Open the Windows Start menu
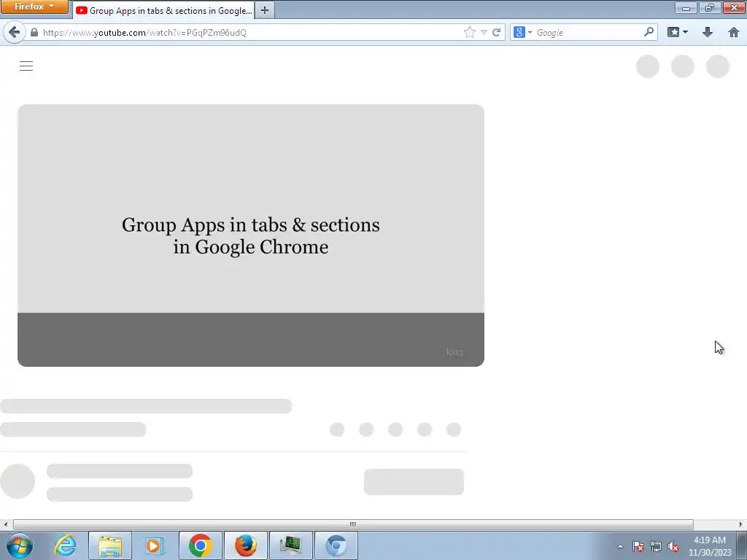The image size is (747, 560). tap(20, 545)
